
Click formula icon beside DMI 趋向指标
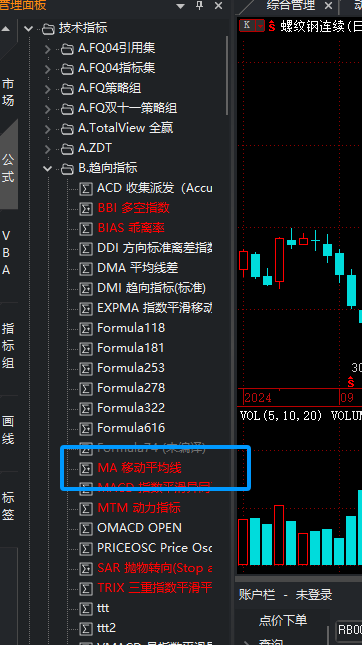pos(86,289)
